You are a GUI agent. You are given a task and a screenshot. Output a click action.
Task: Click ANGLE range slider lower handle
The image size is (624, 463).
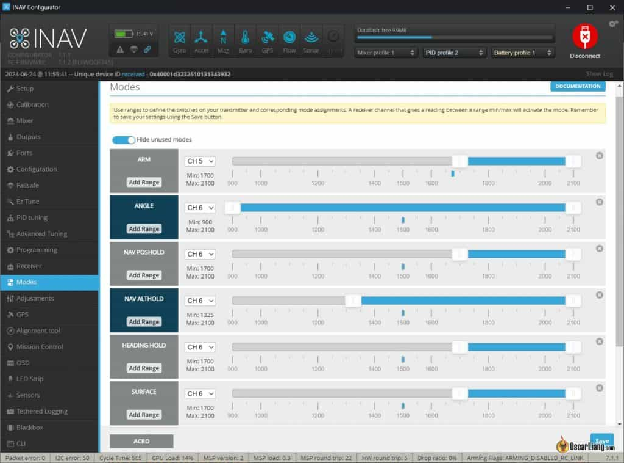(232, 208)
